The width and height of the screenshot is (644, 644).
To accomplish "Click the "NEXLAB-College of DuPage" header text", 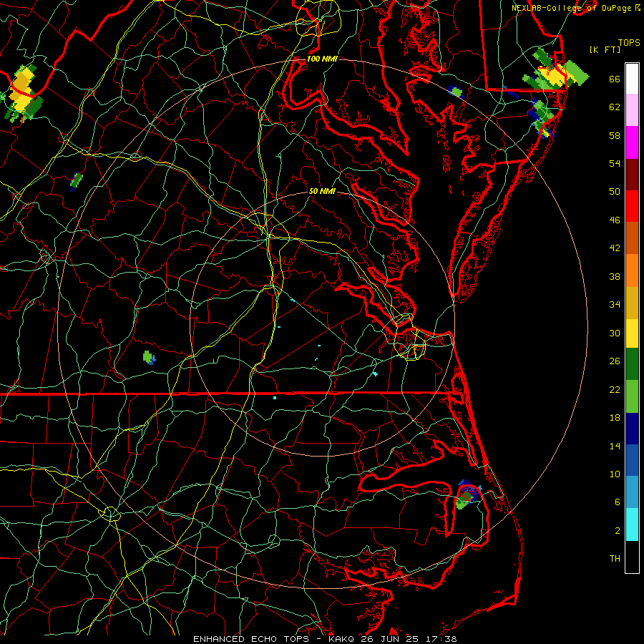I will tap(571, 8).
